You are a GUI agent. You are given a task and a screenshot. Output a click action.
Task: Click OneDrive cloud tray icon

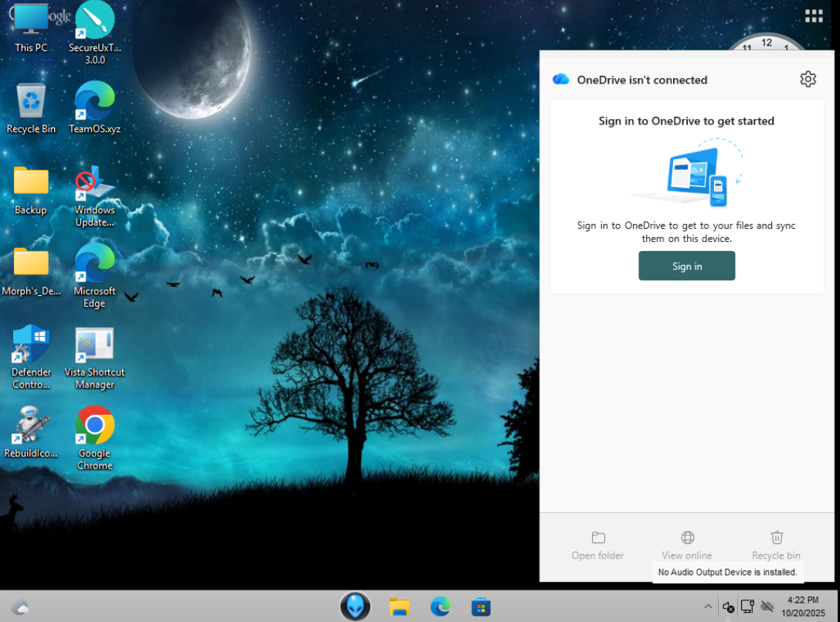click(767, 607)
